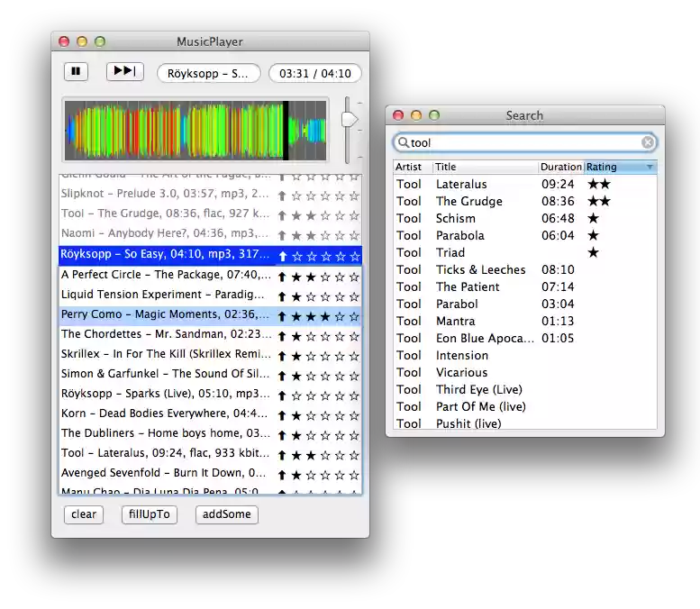Image resolution: width=700 pixels, height=609 pixels.
Task: Click The Grudge star rating in Search
Action: [599, 201]
